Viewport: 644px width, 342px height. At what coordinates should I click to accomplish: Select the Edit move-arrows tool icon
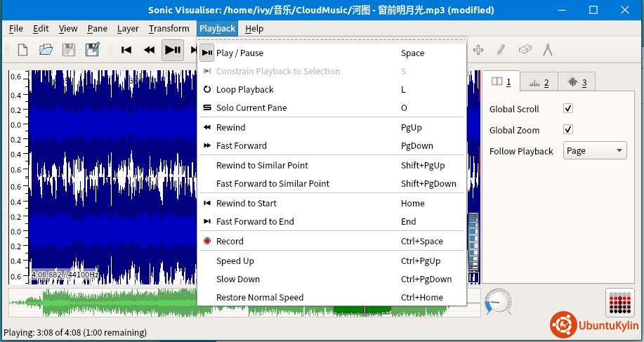click(478, 50)
